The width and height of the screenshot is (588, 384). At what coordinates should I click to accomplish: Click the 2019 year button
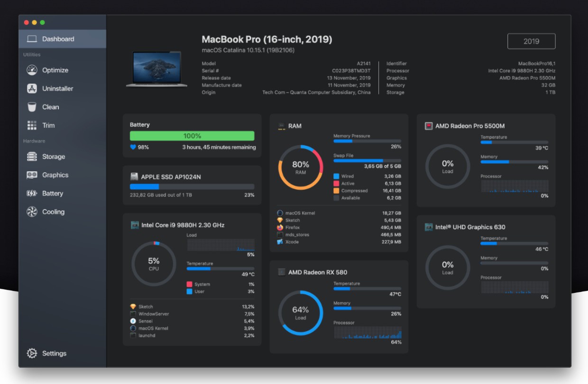[x=531, y=41]
